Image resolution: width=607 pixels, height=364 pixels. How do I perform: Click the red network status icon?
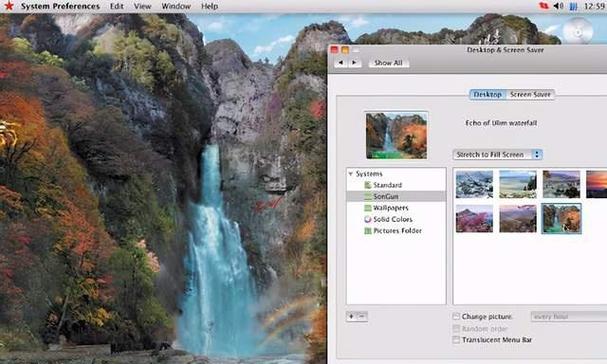click(x=544, y=6)
